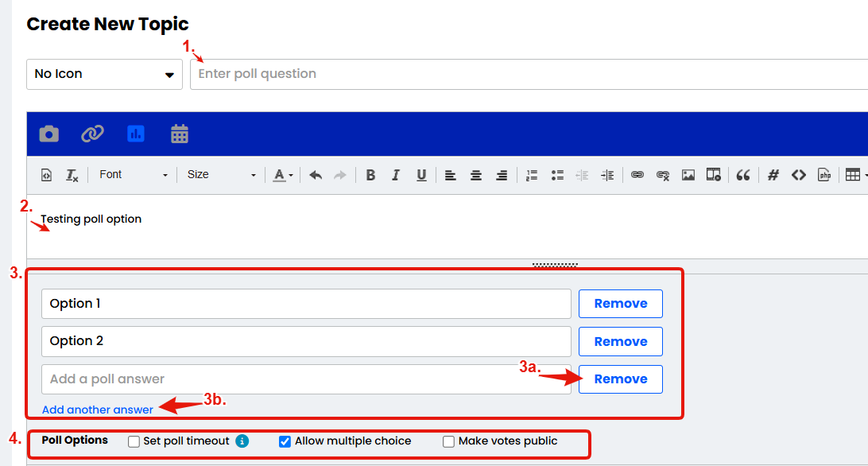Align text right
This screenshot has width=868, height=466.
(x=502, y=175)
